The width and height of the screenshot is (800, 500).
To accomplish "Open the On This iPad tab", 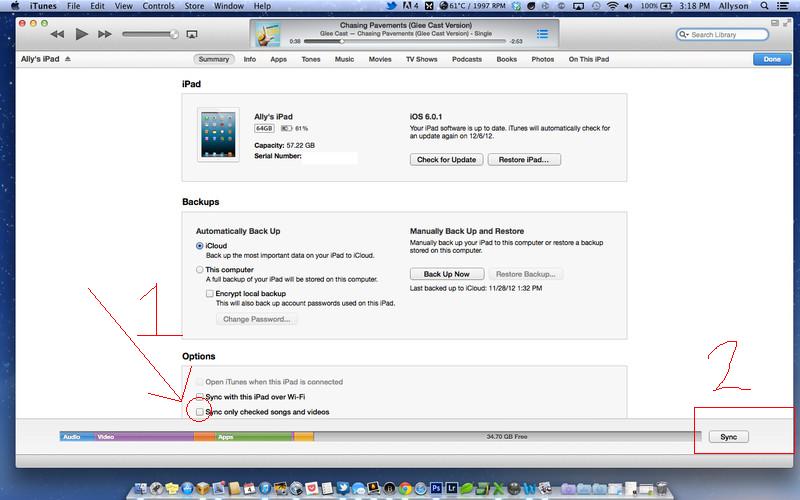I will tap(589, 59).
